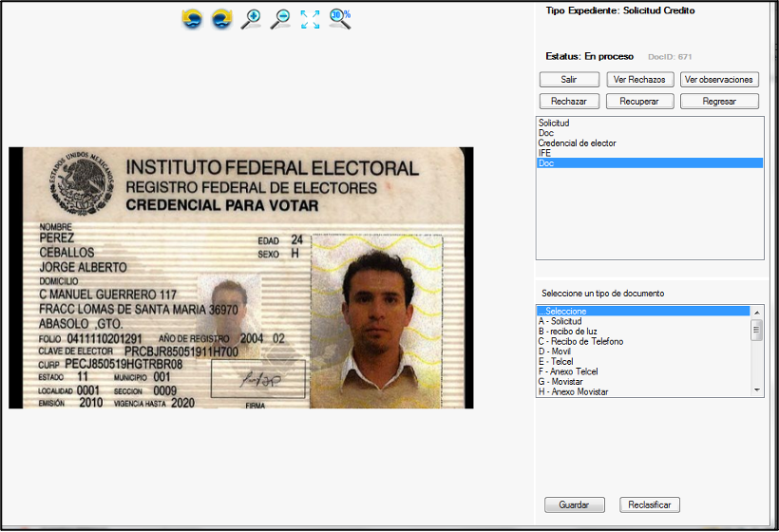Fit the image to the window
Viewport: 779px width, 532px height.
click(310, 18)
